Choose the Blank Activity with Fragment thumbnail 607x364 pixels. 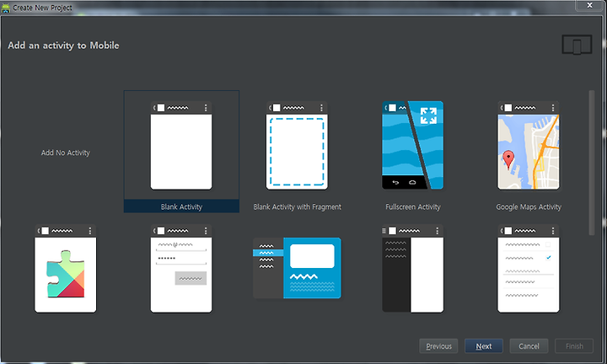(297, 146)
